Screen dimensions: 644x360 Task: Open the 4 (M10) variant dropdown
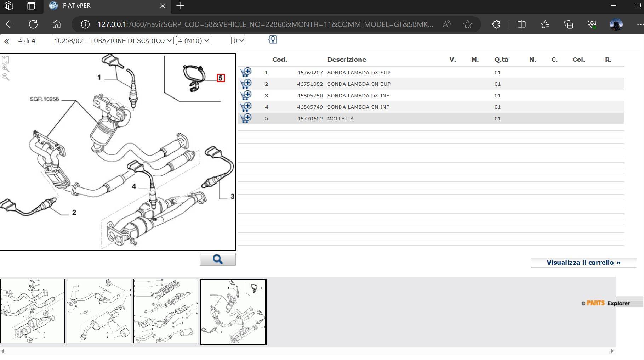click(194, 41)
